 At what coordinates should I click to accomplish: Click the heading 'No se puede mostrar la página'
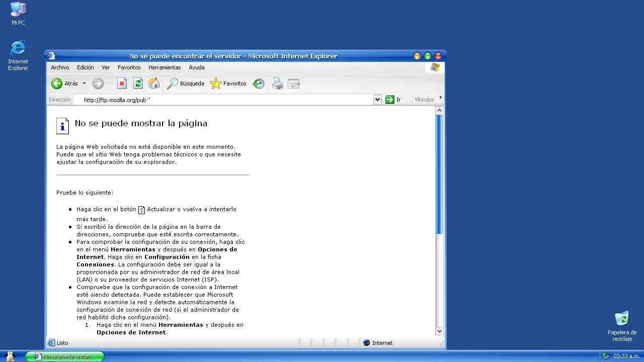[141, 123]
